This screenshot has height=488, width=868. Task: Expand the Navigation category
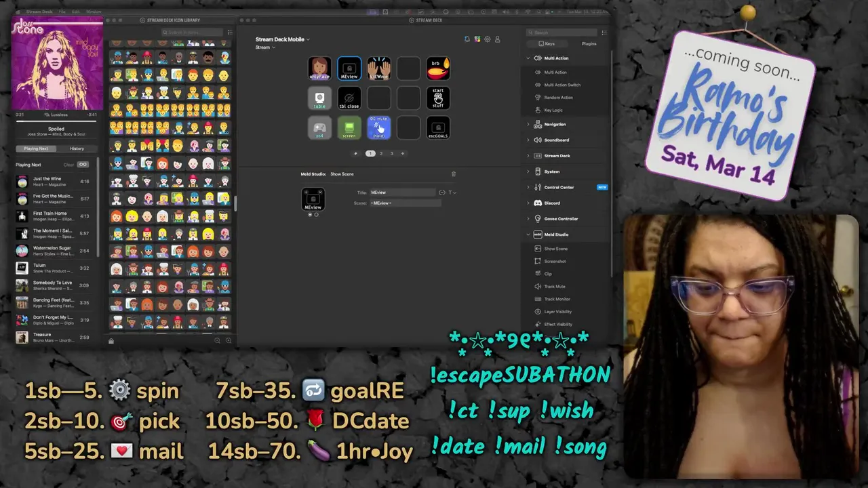pos(528,125)
